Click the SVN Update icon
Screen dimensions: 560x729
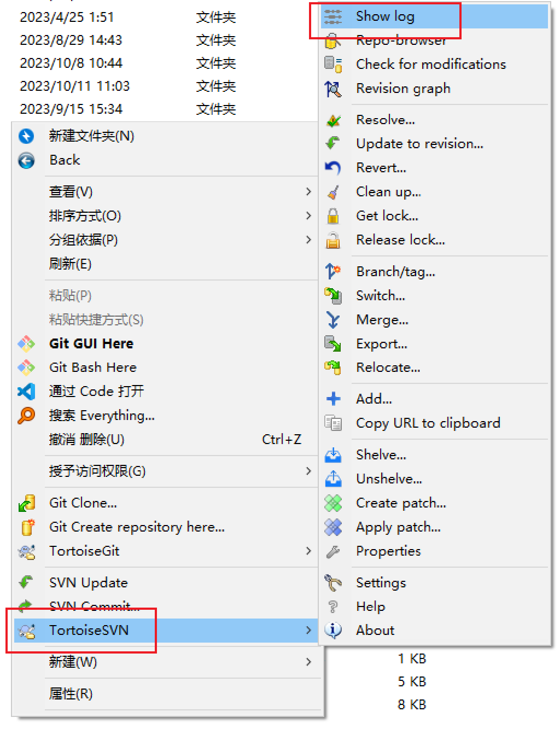point(26,582)
